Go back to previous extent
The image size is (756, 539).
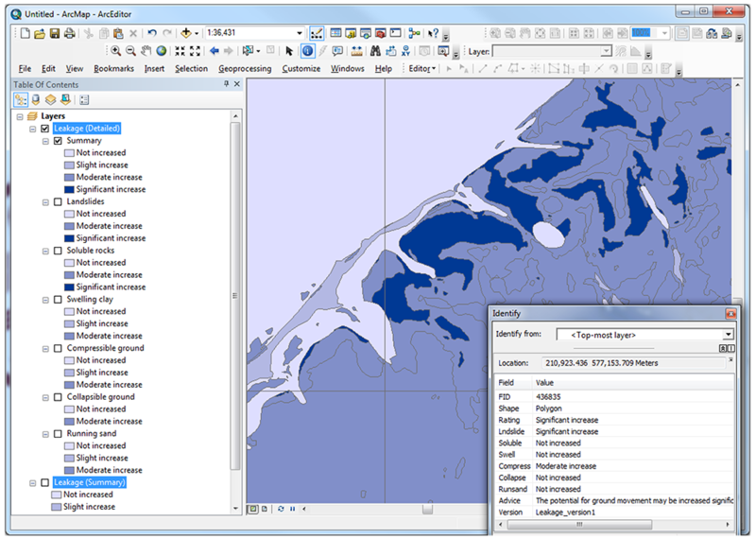click(215, 51)
